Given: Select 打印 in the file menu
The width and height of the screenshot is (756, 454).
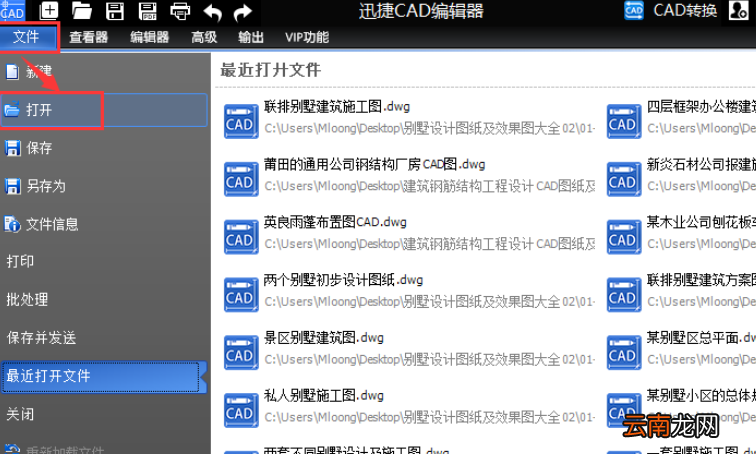Looking at the screenshot, I should coord(104,261).
